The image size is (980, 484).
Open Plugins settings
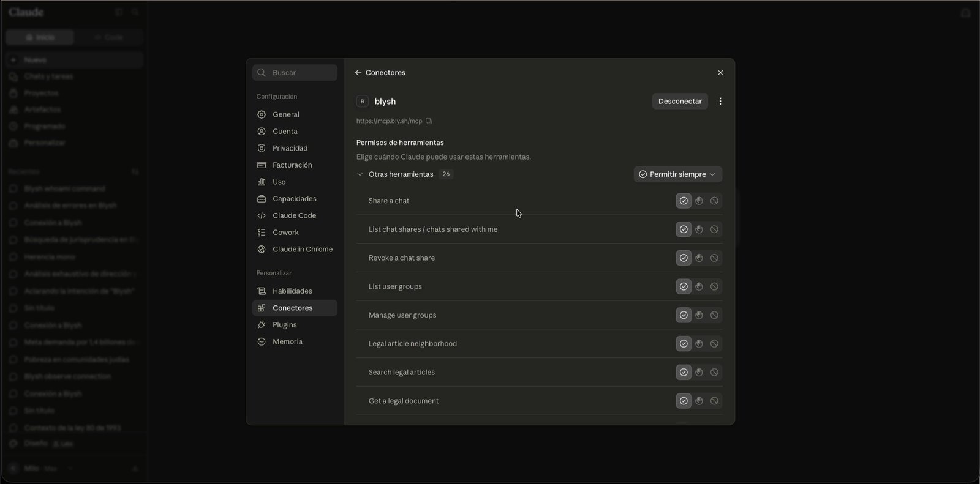(295, 325)
